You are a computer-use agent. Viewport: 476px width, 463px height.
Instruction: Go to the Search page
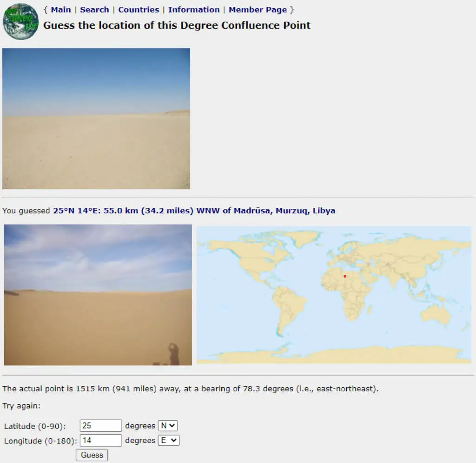click(x=94, y=10)
